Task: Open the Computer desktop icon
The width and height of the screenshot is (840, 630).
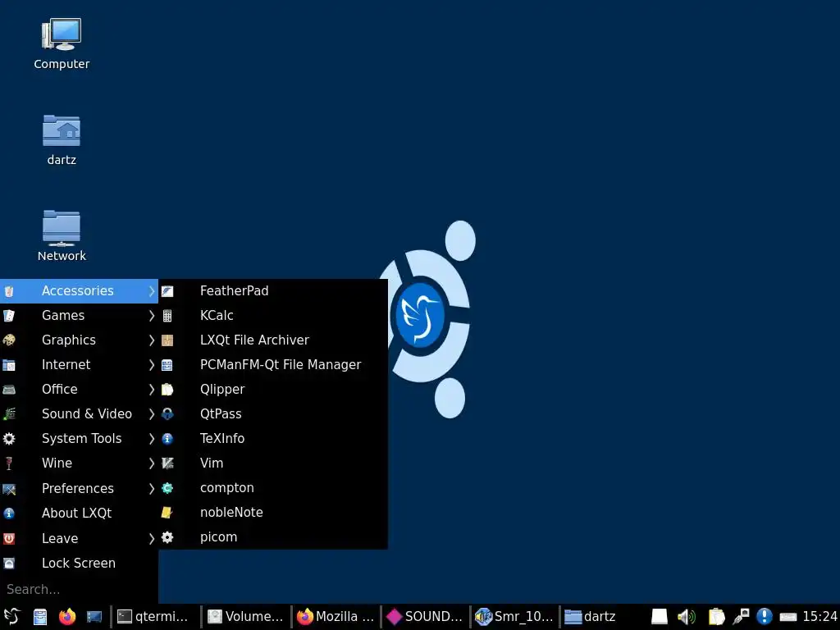Action: pyautogui.click(x=62, y=44)
